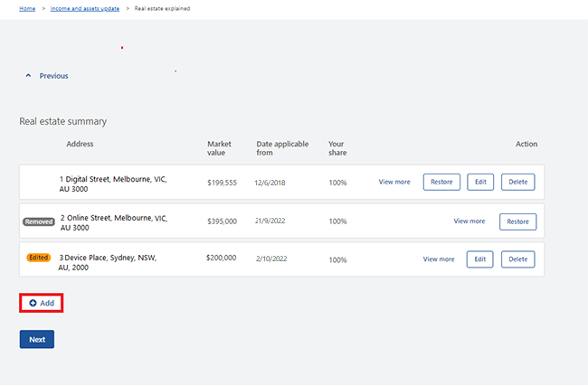Restore the 1 Digital Street property
Viewport: 588px width, 386px height.
click(441, 182)
